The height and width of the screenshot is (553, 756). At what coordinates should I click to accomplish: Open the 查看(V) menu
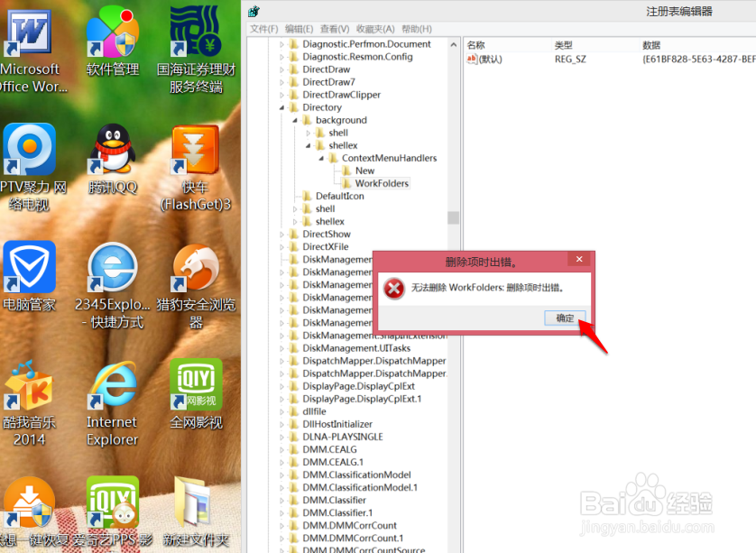point(335,29)
